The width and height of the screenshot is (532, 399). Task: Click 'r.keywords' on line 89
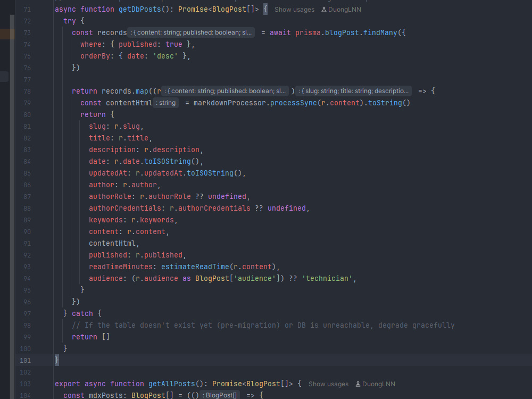(x=153, y=220)
